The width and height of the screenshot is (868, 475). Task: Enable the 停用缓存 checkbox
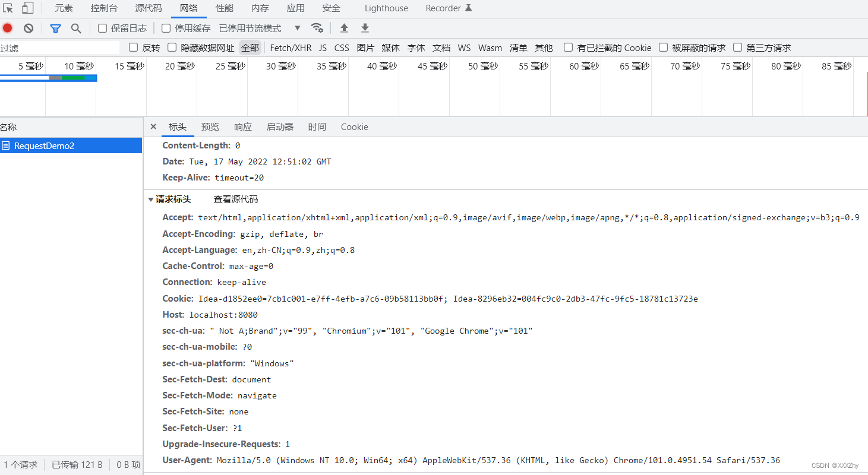[166, 27]
